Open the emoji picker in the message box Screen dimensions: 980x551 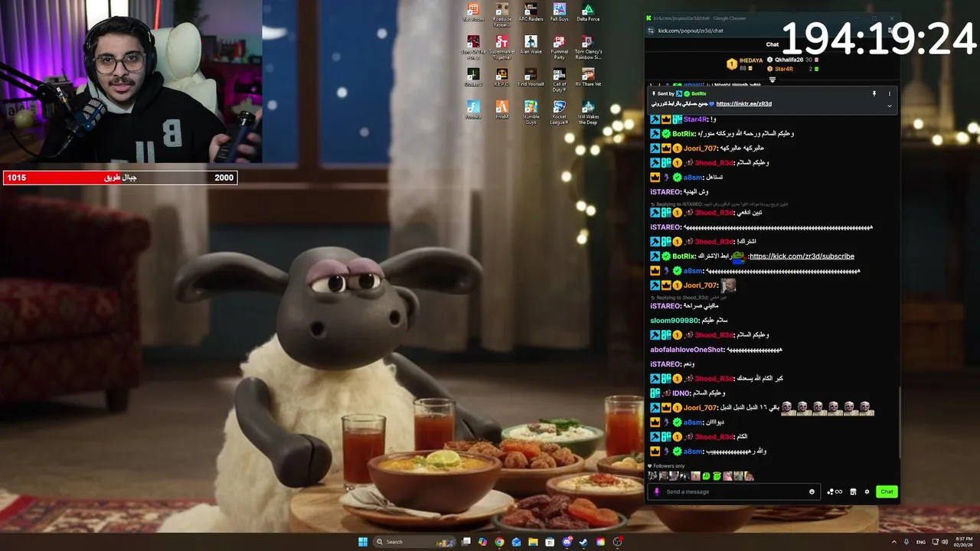[812, 491]
